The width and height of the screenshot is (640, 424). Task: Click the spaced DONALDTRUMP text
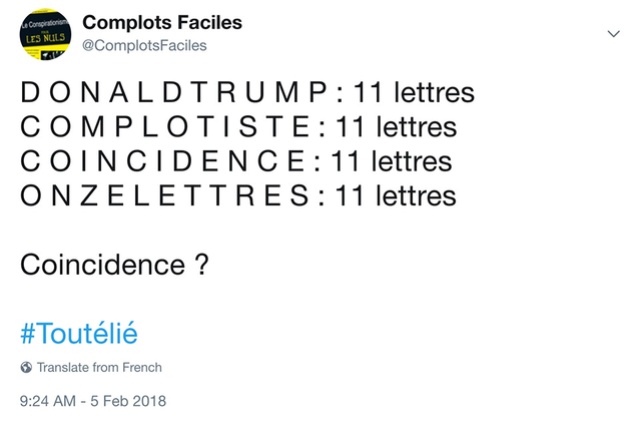coord(173,95)
